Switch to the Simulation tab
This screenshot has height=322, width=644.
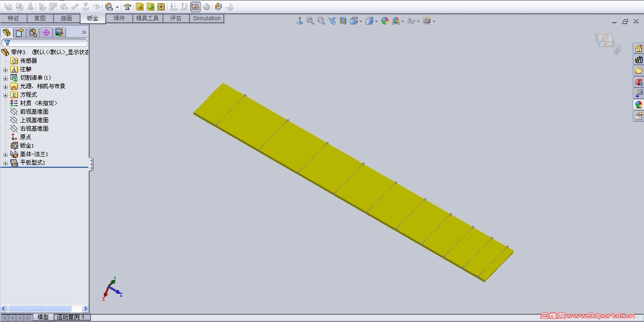207,18
